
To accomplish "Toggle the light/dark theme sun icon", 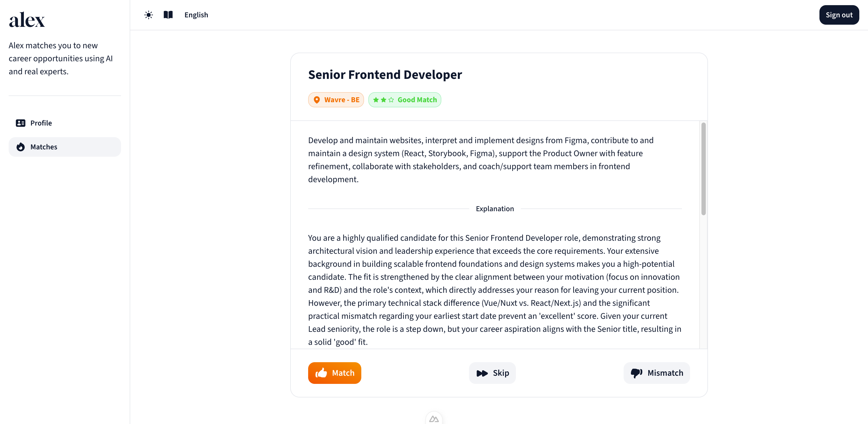I will click(x=149, y=15).
